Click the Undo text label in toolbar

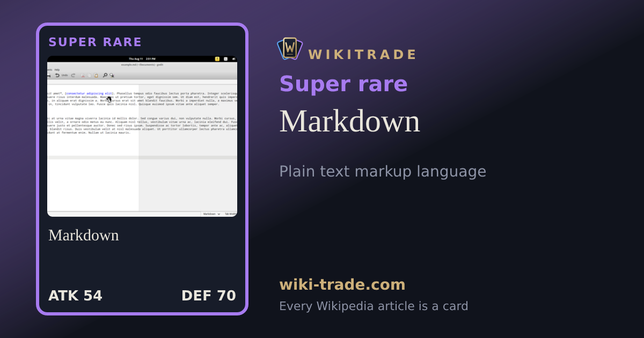coord(64,75)
